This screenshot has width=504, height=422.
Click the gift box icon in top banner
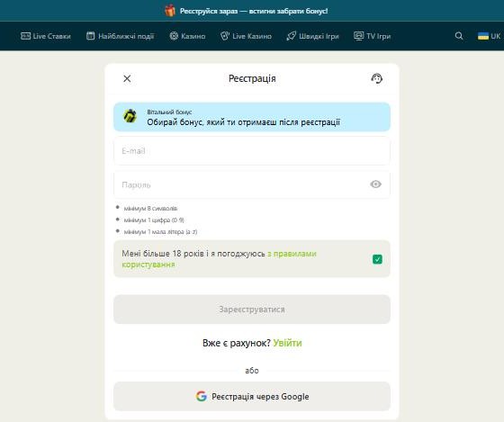170,11
